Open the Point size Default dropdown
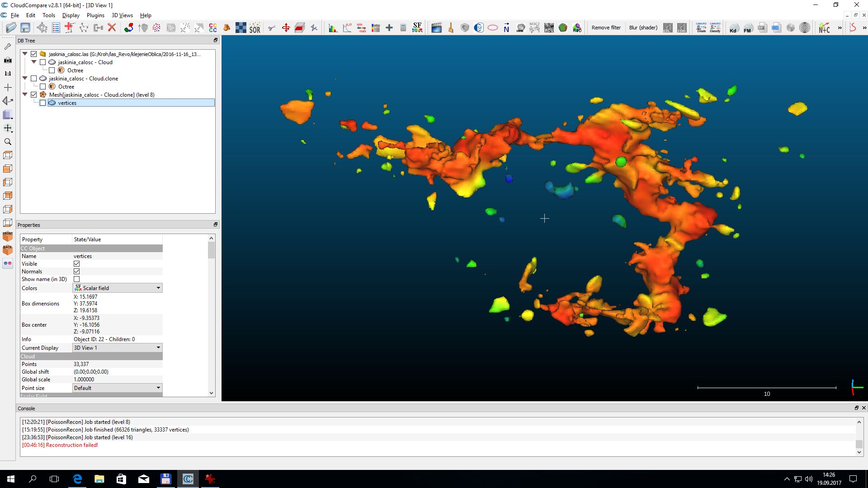Screen dimensions: 868x488 [x=118, y=388]
